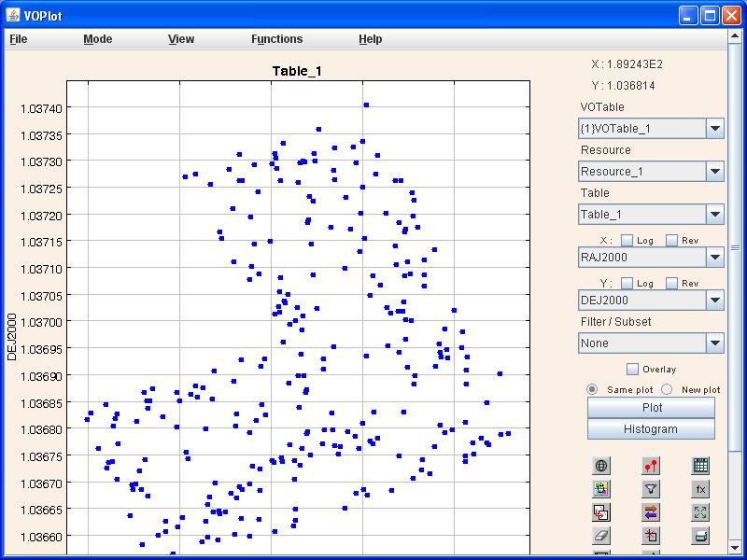Screen dimensions: 747x560
Task: Open the data table grid icon
Action: [700, 465]
